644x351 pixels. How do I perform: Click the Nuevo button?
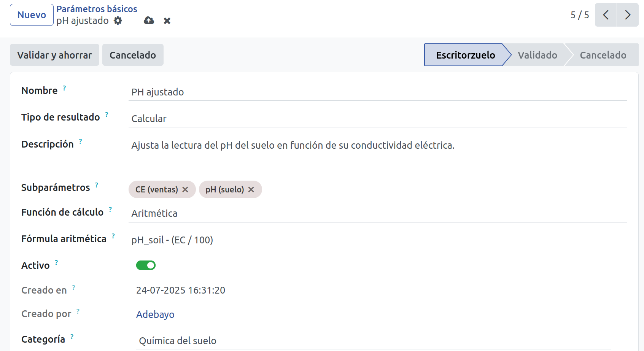32,15
